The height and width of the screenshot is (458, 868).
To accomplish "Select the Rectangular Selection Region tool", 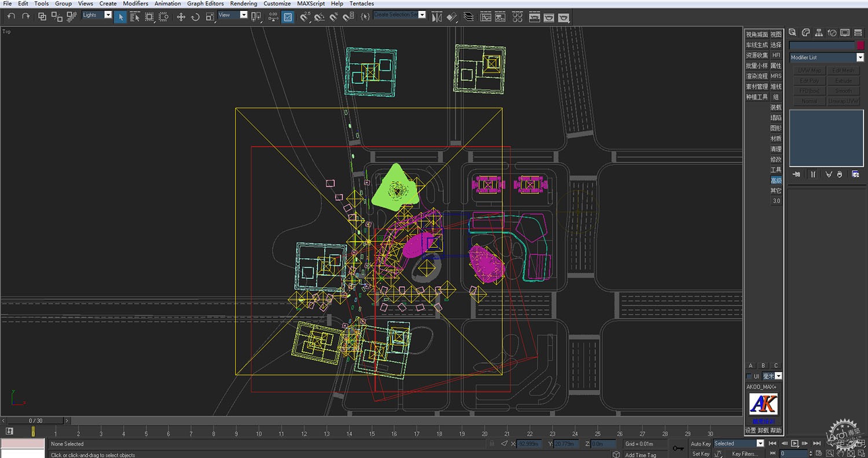I will [x=149, y=17].
